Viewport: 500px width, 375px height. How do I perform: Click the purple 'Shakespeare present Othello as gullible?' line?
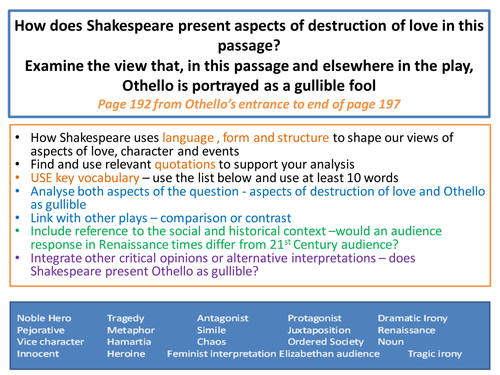[144, 271]
